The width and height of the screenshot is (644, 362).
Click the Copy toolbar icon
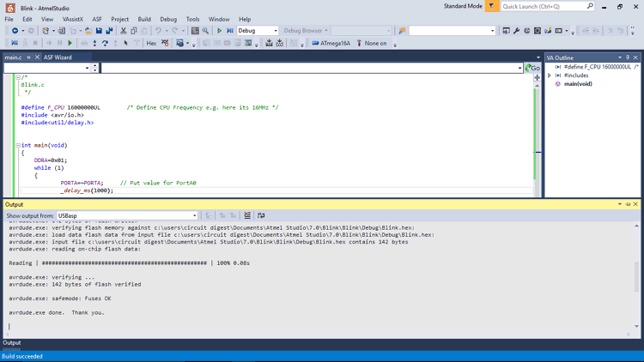tap(133, 31)
